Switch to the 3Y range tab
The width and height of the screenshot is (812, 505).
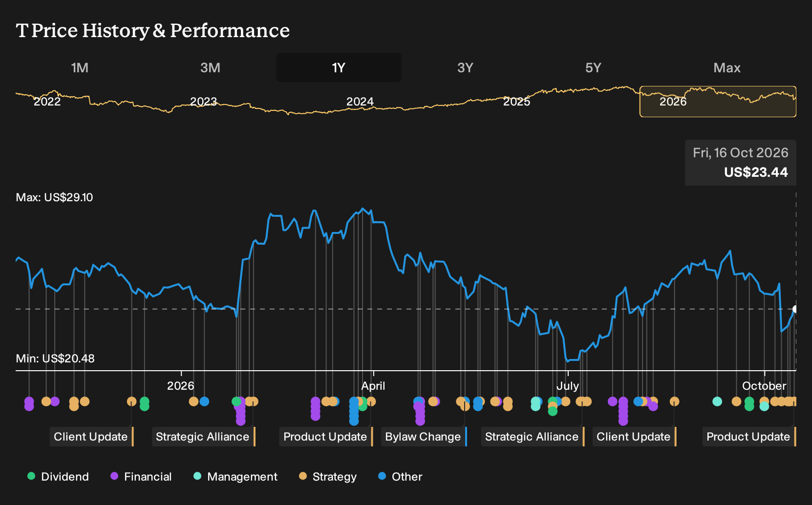click(x=465, y=68)
